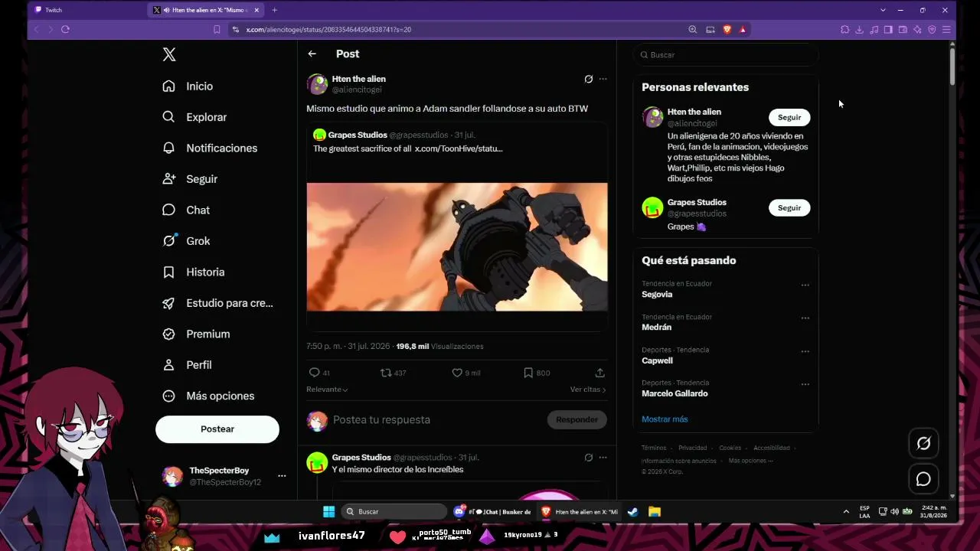The width and height of the screenshot is (980, 551).
Task: Open the Brave Leo AI sparkle icon
Action: [917, 29]
